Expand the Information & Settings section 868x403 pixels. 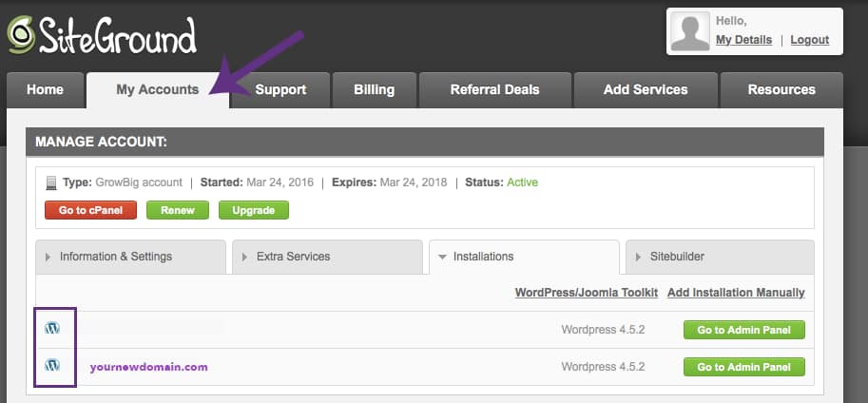131,257
